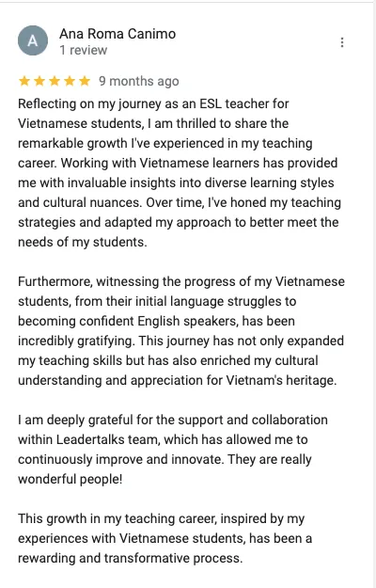
Task: Click the paragraph starting 'This growth in my teaching'
Action: click(x=165, y=538)
